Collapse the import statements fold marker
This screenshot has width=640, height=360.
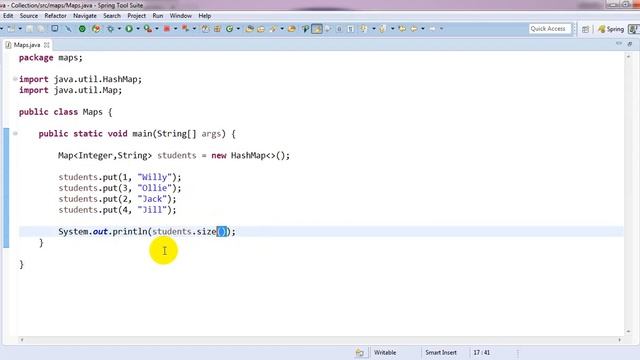[15, 79]
